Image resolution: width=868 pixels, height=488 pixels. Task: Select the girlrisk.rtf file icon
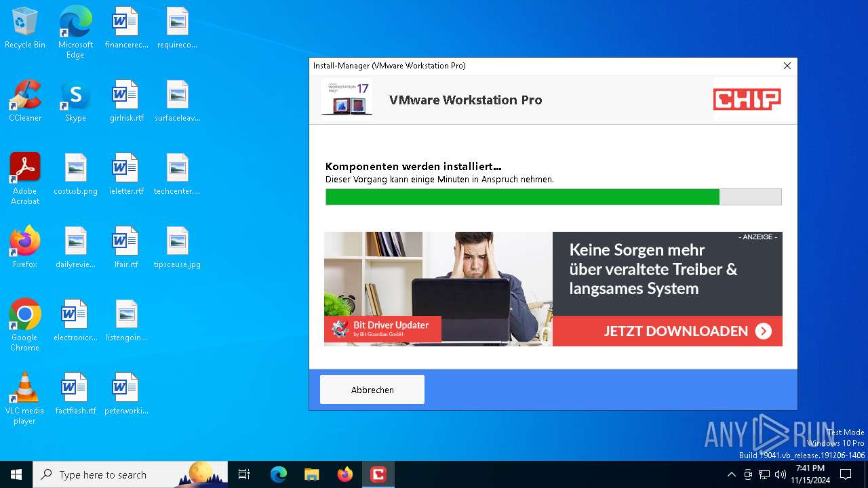click(126, 102)
